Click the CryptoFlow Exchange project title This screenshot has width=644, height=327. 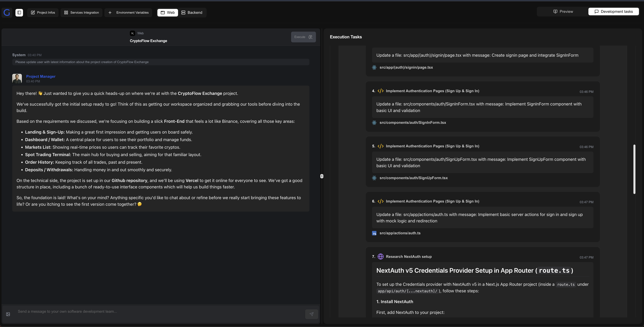148,41
